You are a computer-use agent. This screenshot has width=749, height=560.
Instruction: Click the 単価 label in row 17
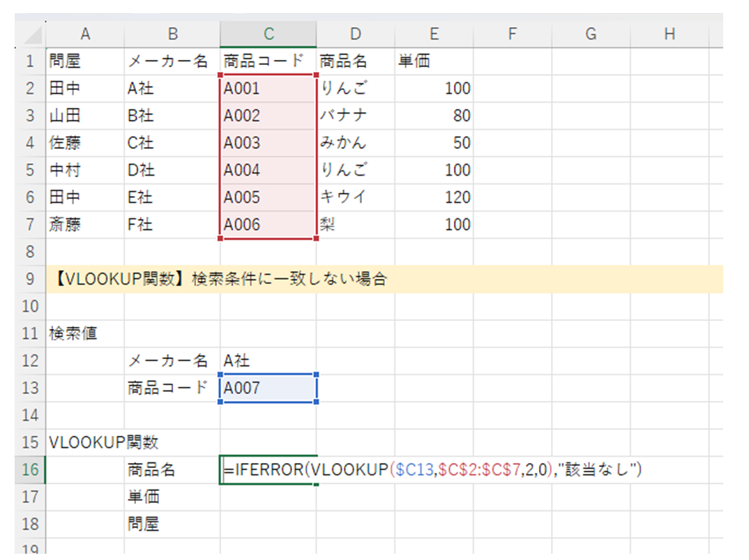tap(172, 497)
